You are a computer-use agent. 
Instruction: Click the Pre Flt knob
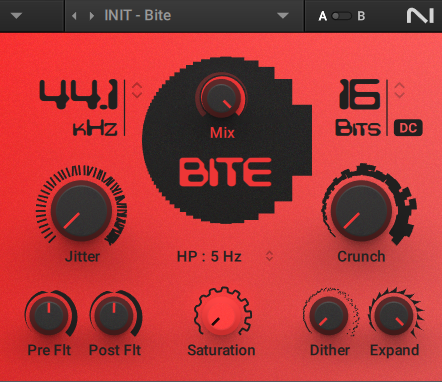click(49, 316)
